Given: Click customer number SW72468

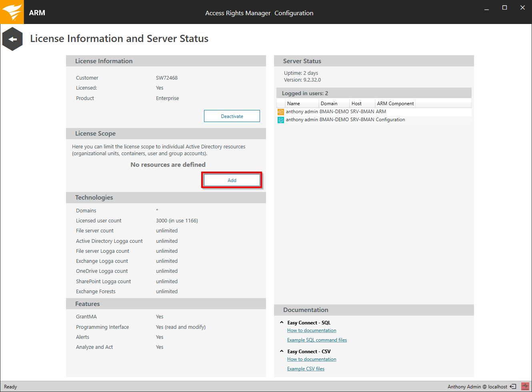Looking at the screenshot, I should coord(167,78).
